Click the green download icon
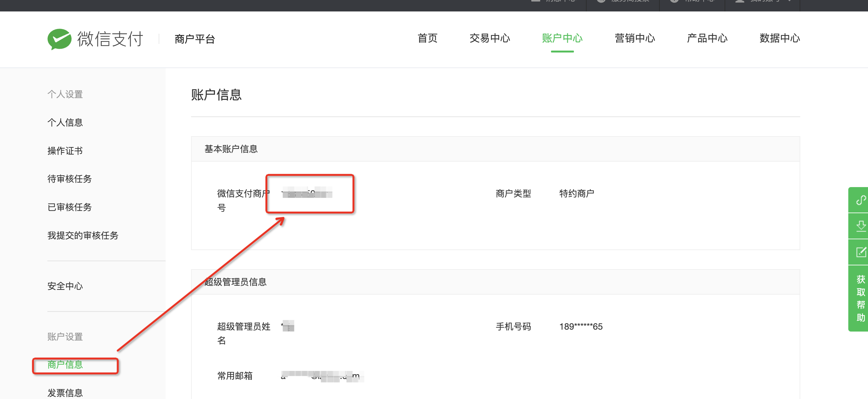Image resolution: width=868 pixels, height=399 pixels. click(x=862, y=225)
